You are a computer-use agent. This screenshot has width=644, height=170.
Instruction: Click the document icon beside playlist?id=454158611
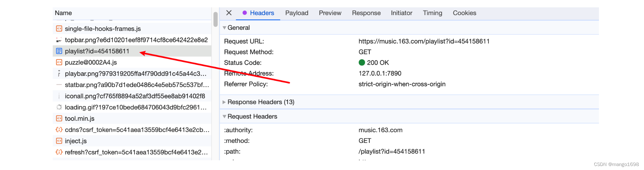(x=59, y=51)
